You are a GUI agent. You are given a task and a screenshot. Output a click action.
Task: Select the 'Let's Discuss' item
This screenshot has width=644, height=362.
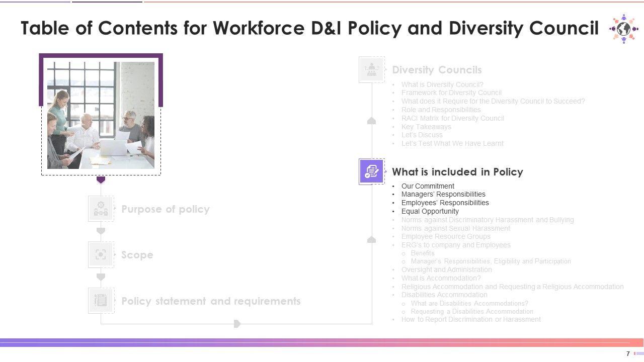coord(422,135)
